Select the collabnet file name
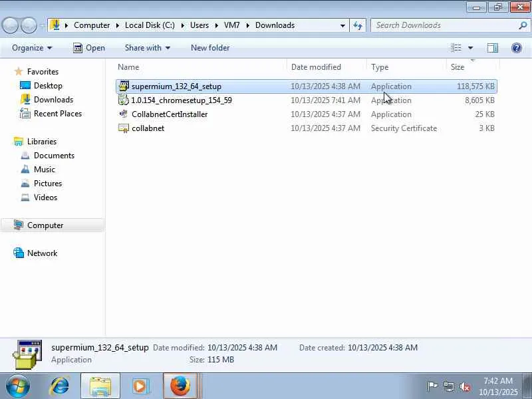The image size is (532, 399). (x=148, y=128)
